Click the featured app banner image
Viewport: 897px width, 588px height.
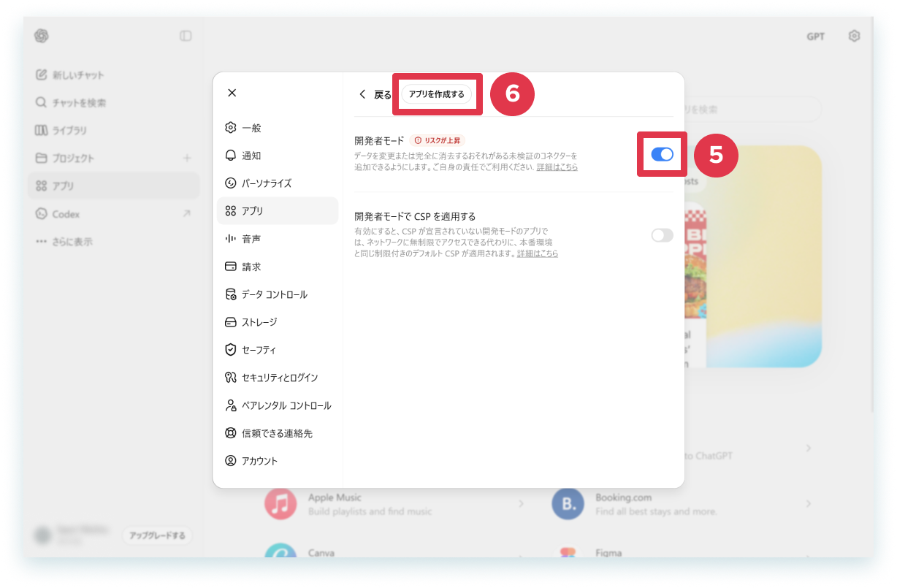tap(753, 256)
